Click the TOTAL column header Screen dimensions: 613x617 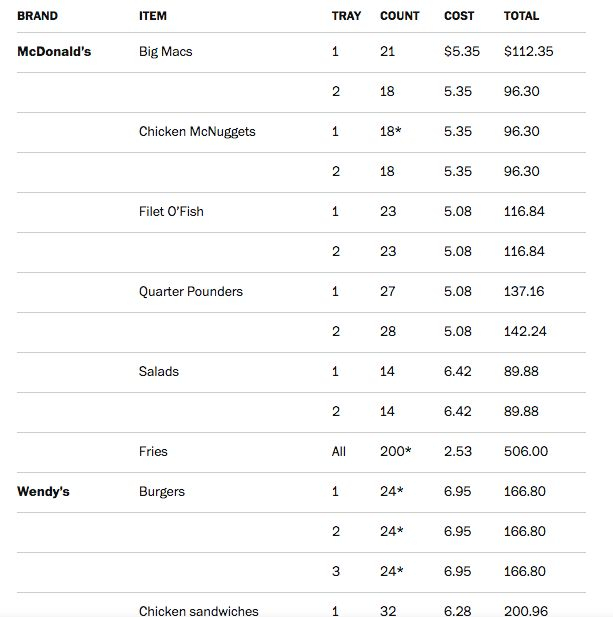521,16
